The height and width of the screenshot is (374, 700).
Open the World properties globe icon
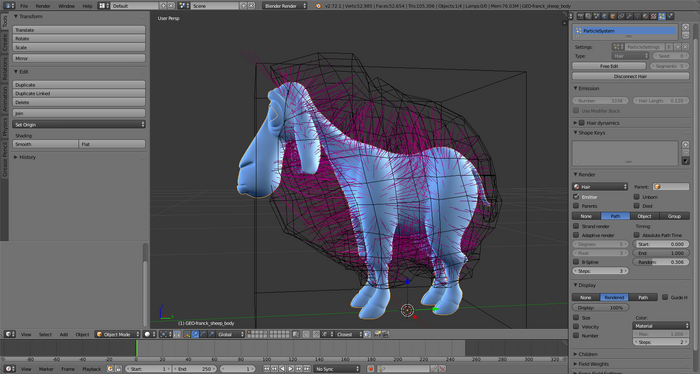click(x=605, y=16)
